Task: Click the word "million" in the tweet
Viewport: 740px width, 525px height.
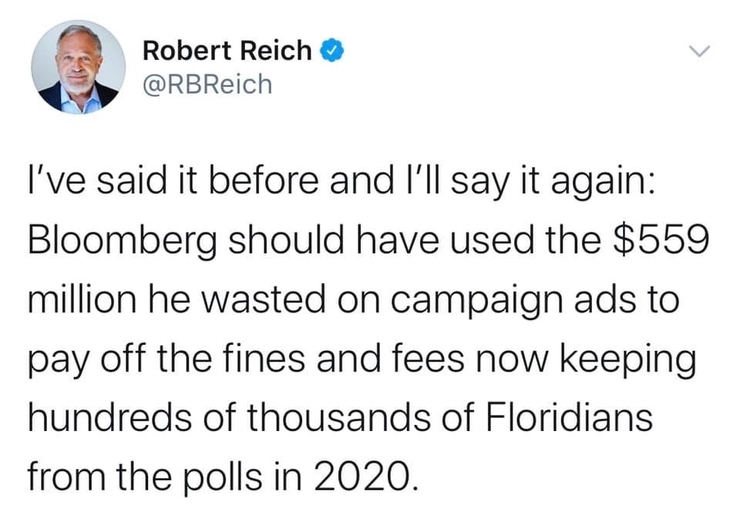Action: 82,299
